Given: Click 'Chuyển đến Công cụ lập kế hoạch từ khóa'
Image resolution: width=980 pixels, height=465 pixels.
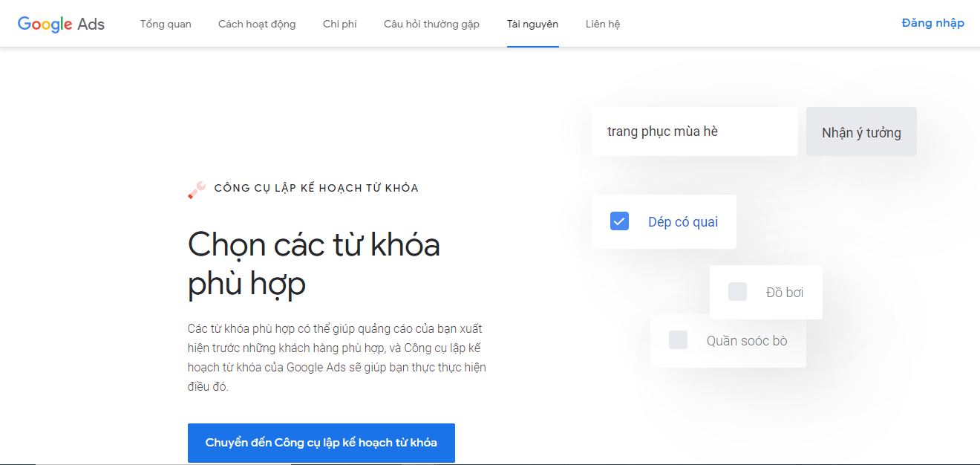Looking at the screenshot, I should click(321, 443).
